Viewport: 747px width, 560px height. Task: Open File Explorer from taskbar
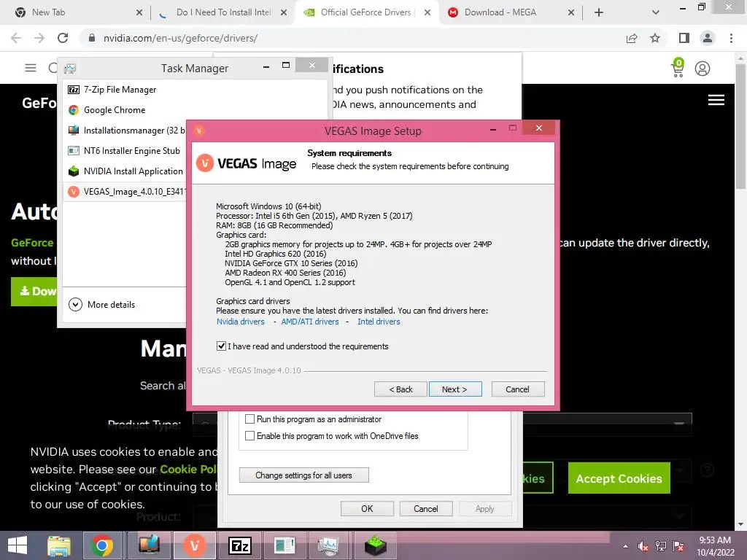click(58, 545)
